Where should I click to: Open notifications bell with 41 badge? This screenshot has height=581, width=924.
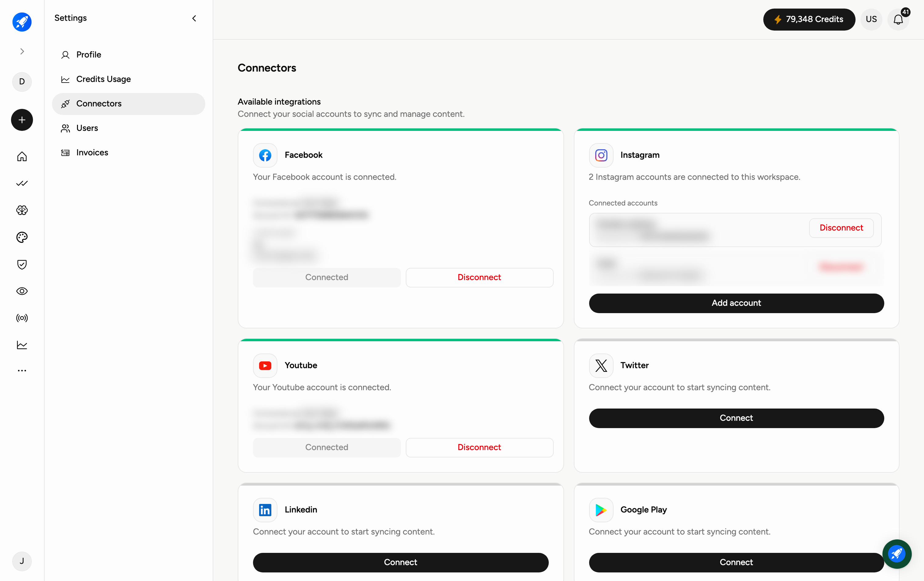[x=898, y=19]
